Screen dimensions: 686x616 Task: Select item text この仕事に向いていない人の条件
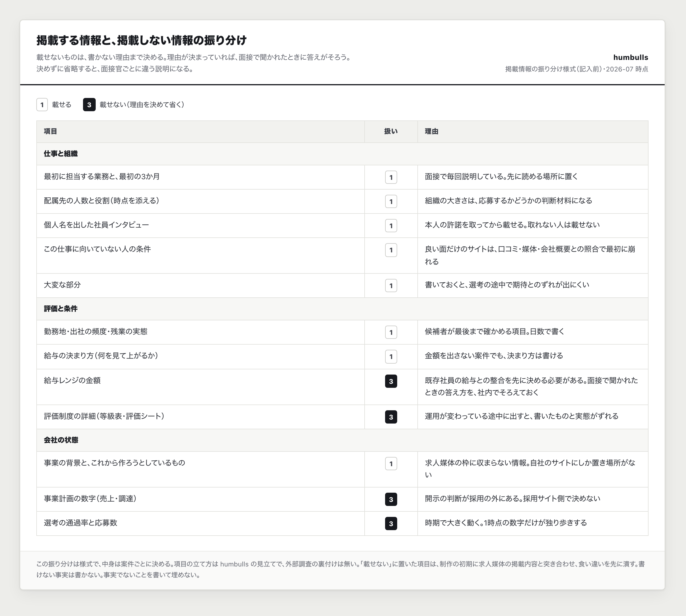pos(97,250)
